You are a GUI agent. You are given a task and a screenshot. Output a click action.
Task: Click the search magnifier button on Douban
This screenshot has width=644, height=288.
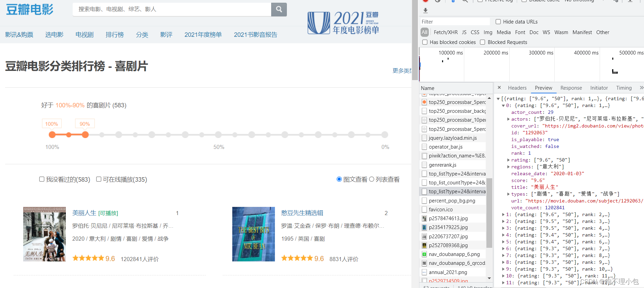click(279, 9)
